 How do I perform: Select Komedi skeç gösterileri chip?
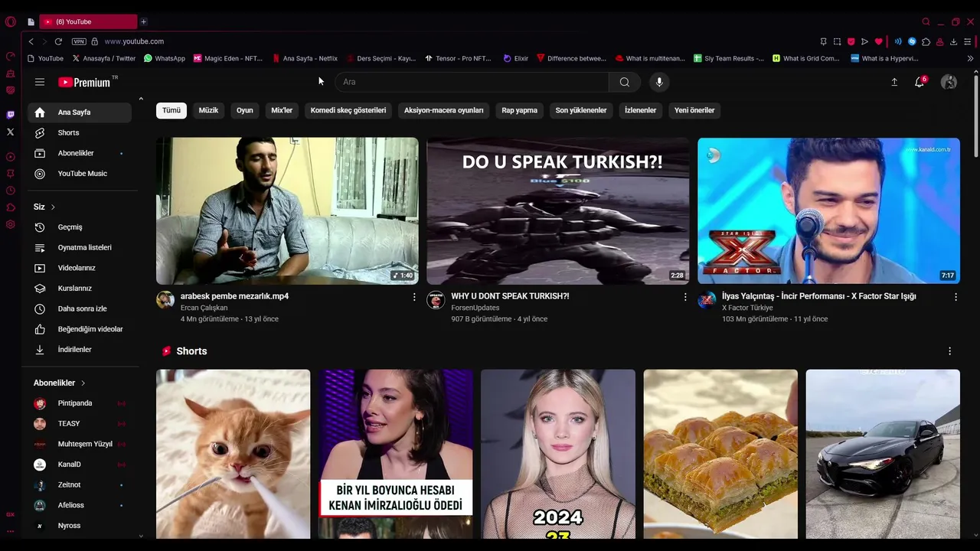point(348,110)
